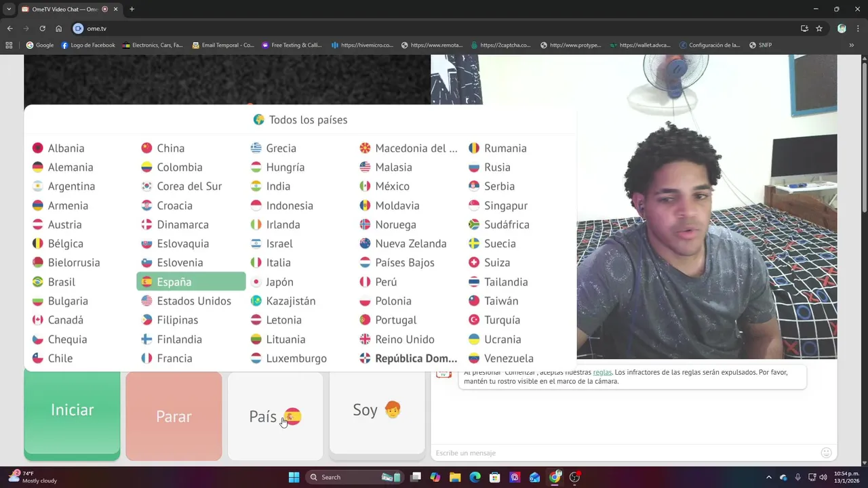
Task: Click the Japón flag icon
Action: 256,282
